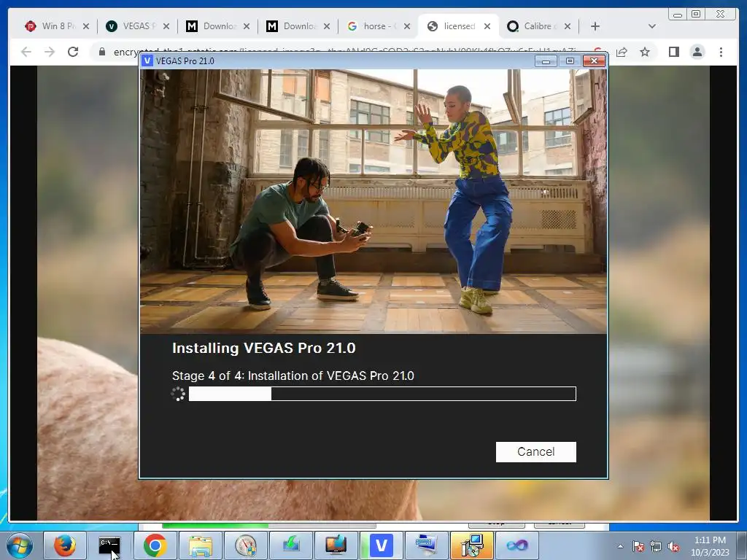Viewport: 747px width, 560px height.
Task: Open the setup installer taskbar icon
Action: [472, 545]
